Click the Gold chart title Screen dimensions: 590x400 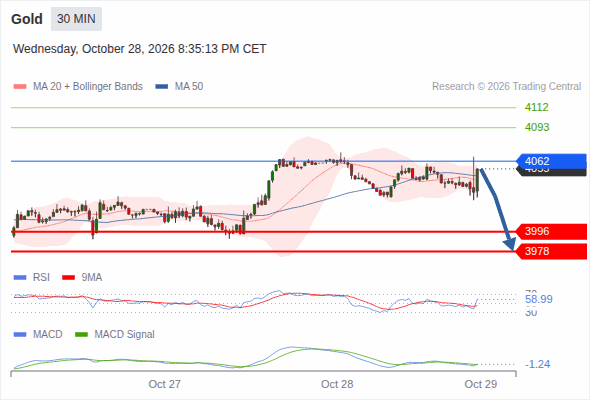(x=27, y=19)
